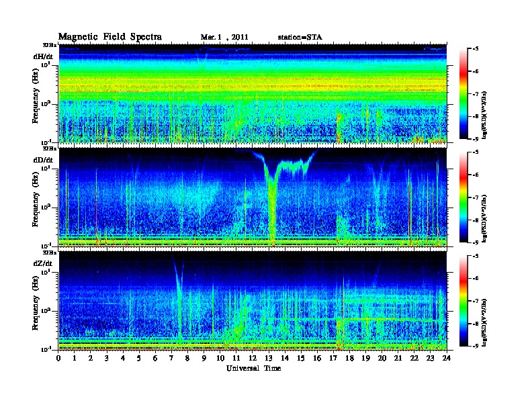Click hour 21 on the Universal Time axis
Image resolution: width=532 pixels, height=411 pixels.
[x=398, y=359]
